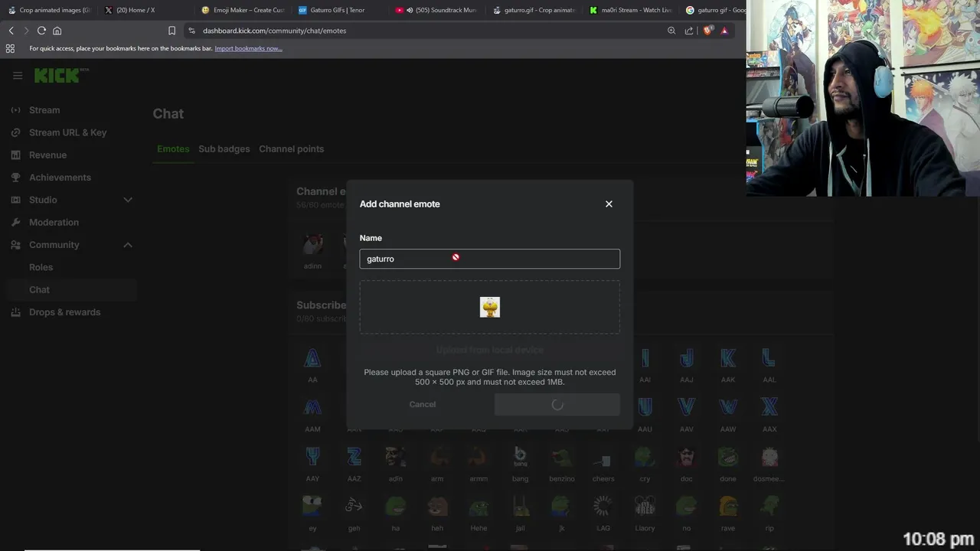Click the address bar URL
Screen dimensions: 980x551
pos(274,31)
